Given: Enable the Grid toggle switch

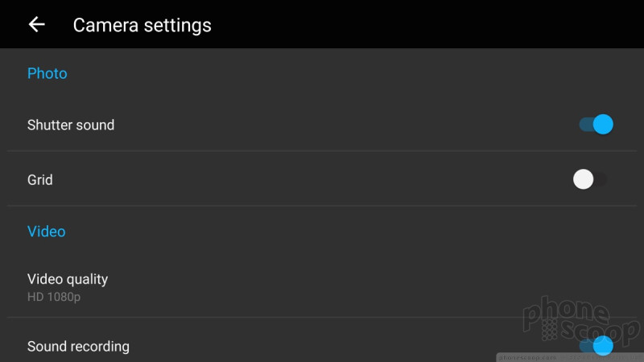Looking at the screenshot, I should point(590,179).
